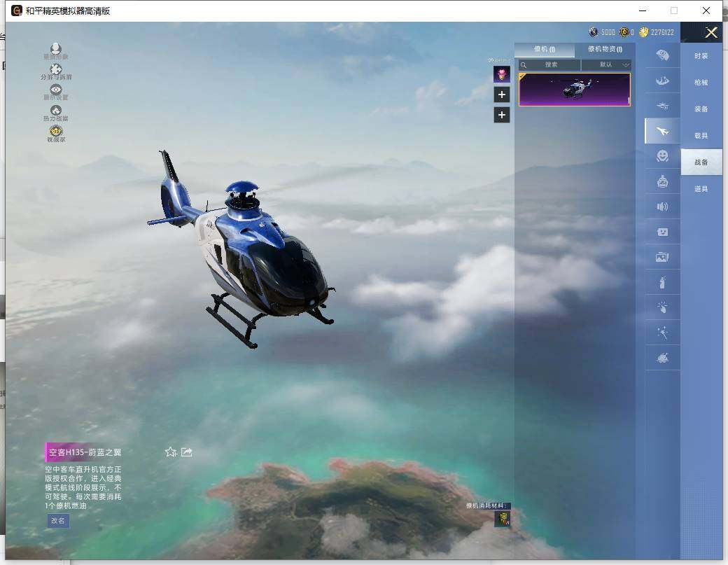Click the emulator app icon in title bar
This screenshot has height=565, width=728.
pyautogui.click(x=17, y=11)
